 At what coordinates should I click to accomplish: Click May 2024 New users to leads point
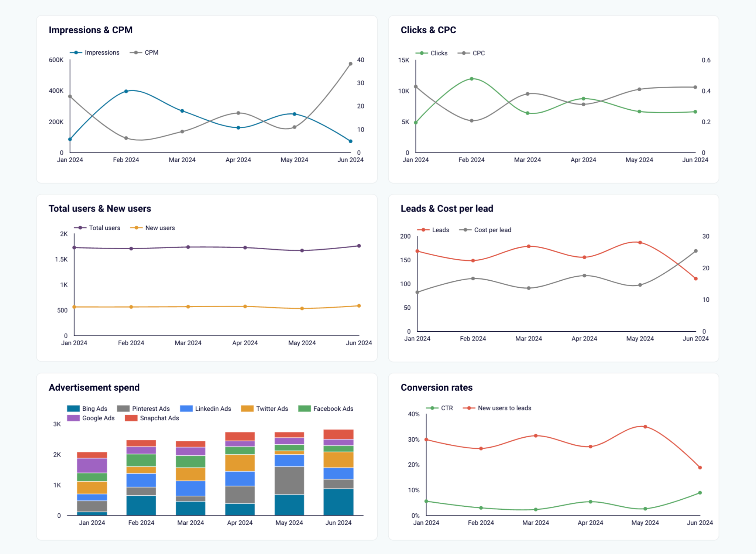645,427
